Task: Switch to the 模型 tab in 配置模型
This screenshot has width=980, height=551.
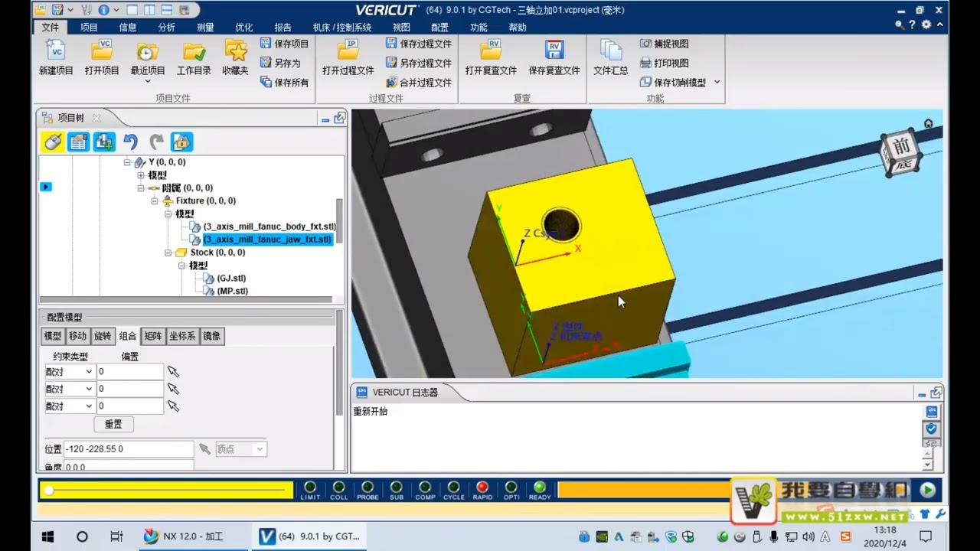Action: click(x=53, y=336)
